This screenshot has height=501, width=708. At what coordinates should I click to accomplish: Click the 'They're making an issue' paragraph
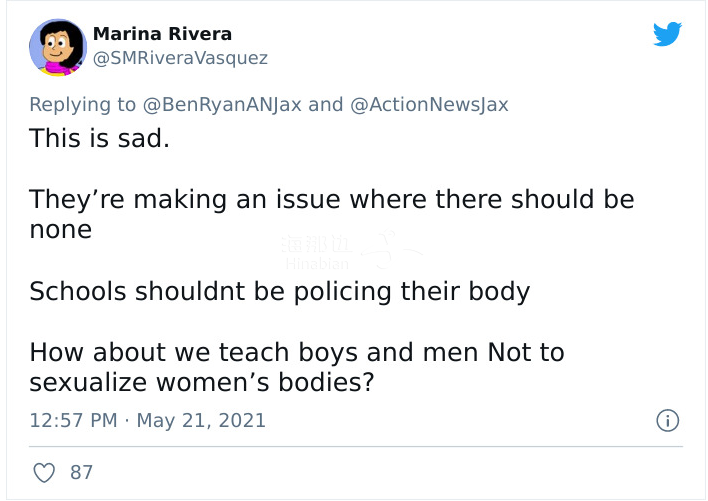[x=332, y=214]
